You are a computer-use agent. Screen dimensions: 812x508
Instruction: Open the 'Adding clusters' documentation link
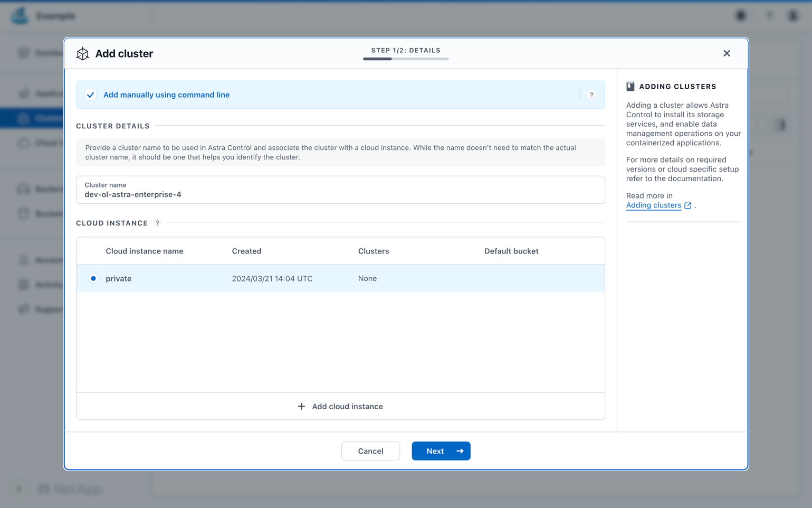(654, 205)
